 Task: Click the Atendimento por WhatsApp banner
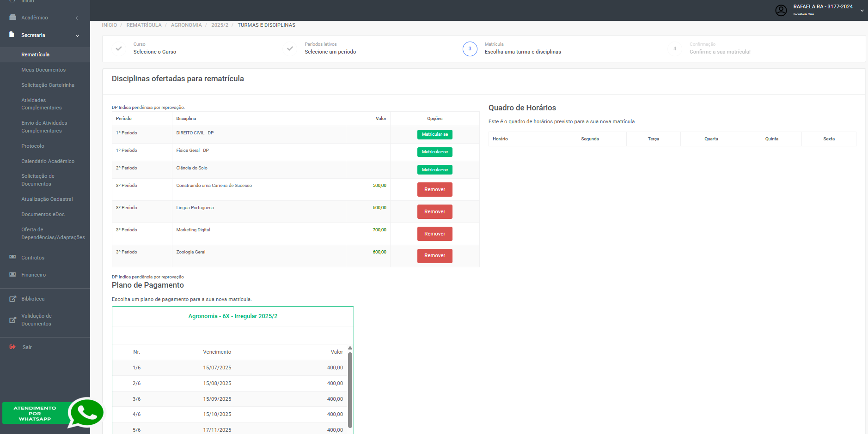pyautogui.click(x=35, y=413)
